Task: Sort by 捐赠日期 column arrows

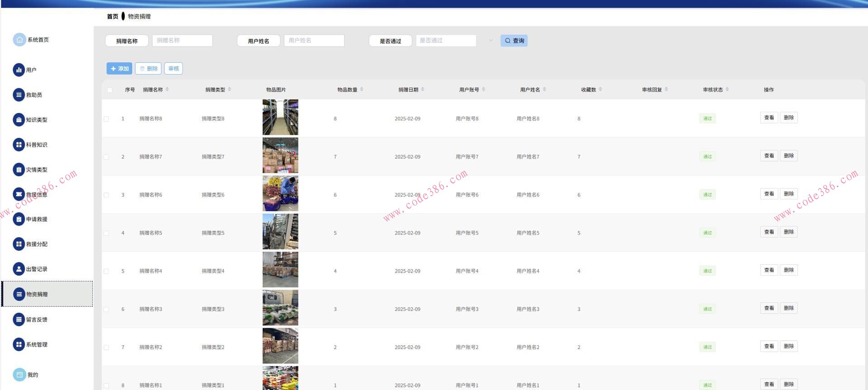Action: [x=423, y=89]
